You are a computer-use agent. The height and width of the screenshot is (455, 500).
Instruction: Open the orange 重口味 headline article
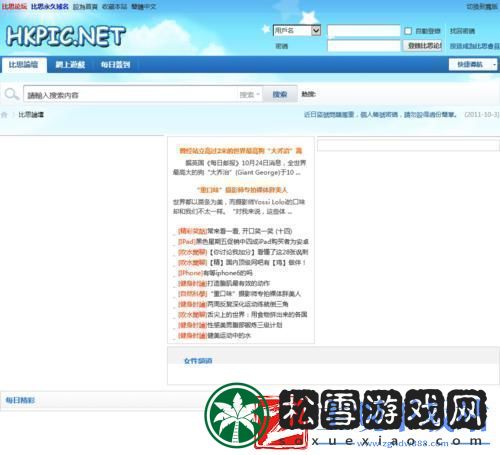coord(242,190)
